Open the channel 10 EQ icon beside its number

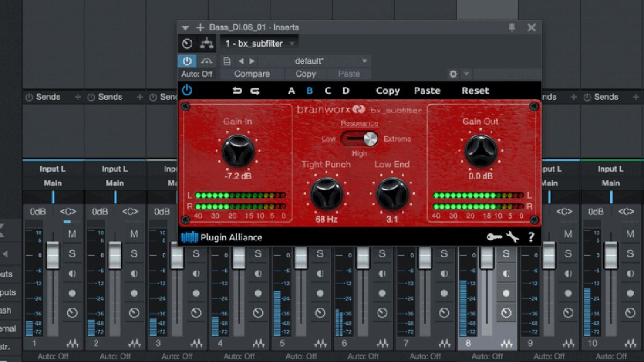[631, 343]
